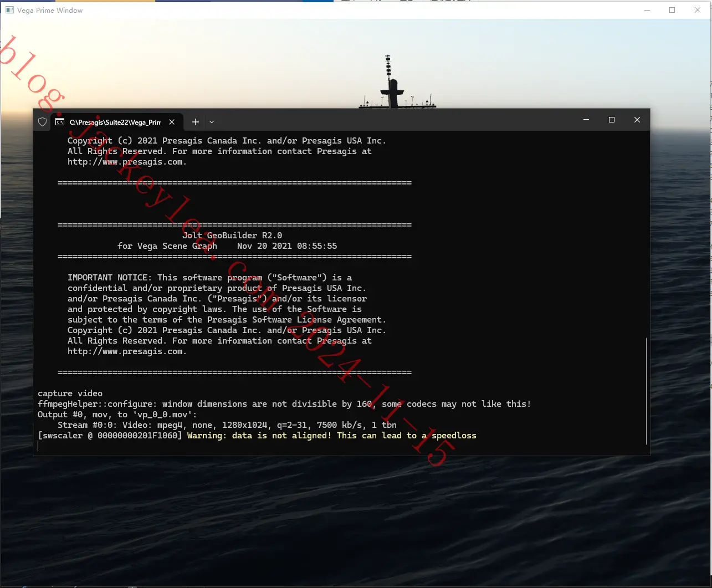712x588 pixels.
Task: Click the Vega Prime Window app icon
Action: (x=9, y=10)
